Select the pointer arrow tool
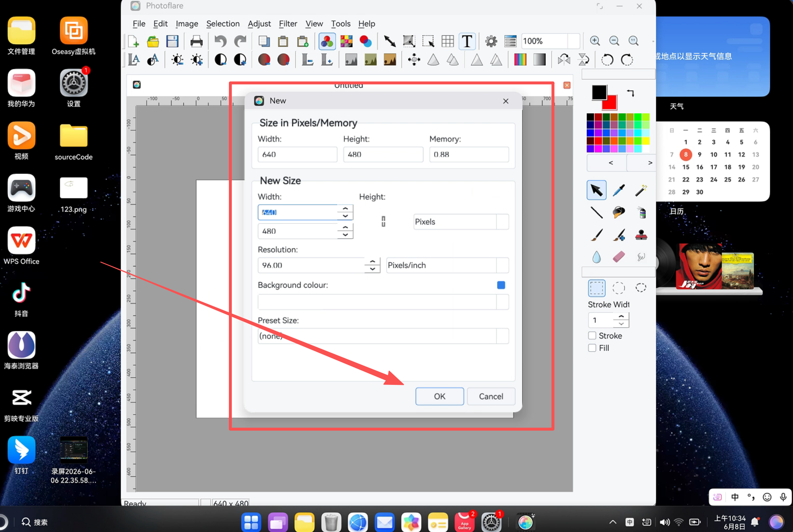The image size is (793, 532). 596,190
